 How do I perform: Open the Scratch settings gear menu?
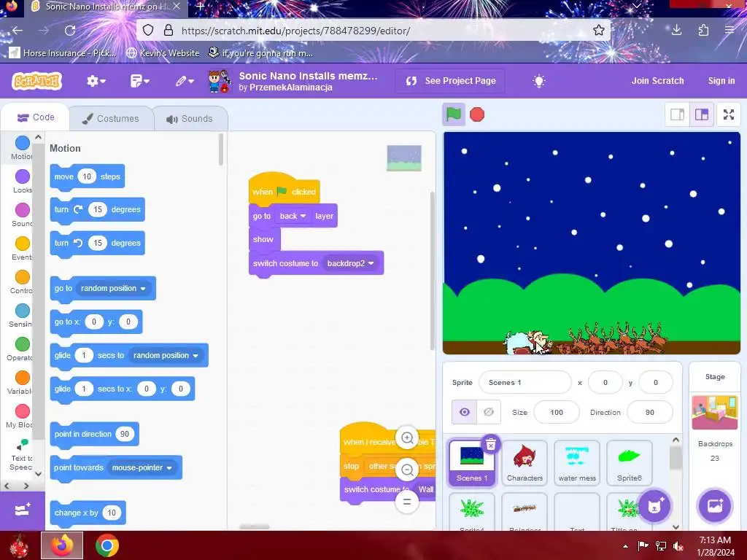coord(96,81)
